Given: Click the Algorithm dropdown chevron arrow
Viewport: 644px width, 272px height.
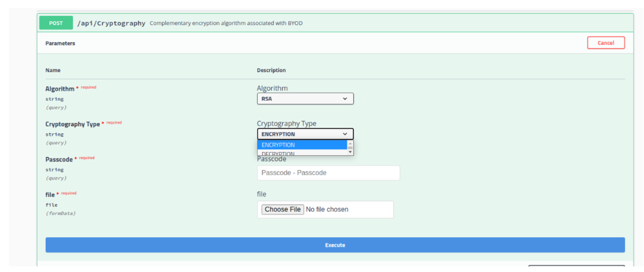Looking at the screenshot, I should [x=345, y=99].
